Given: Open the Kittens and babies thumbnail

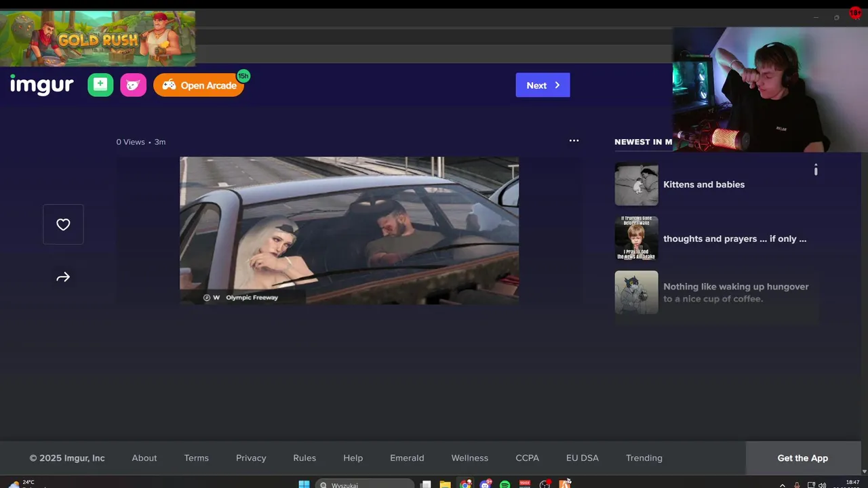Looking at the screenshot, I should click(636, 184).
